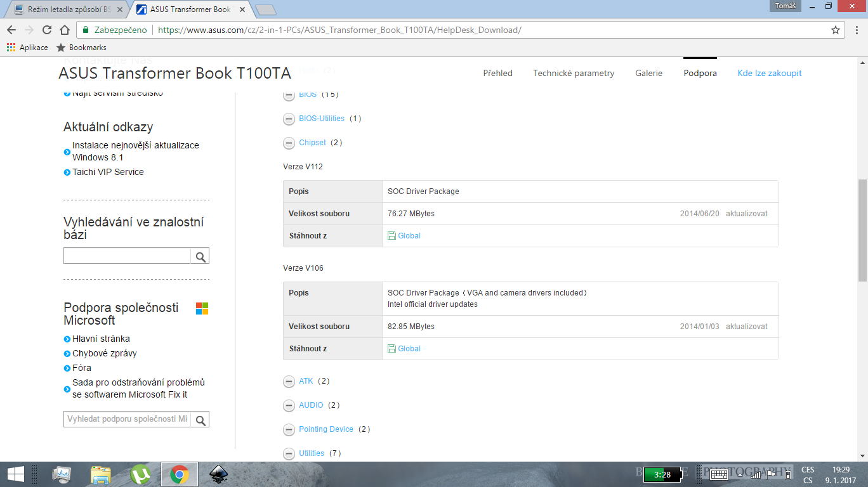Expand the AUDIO driver category

[x=289, y=405]
